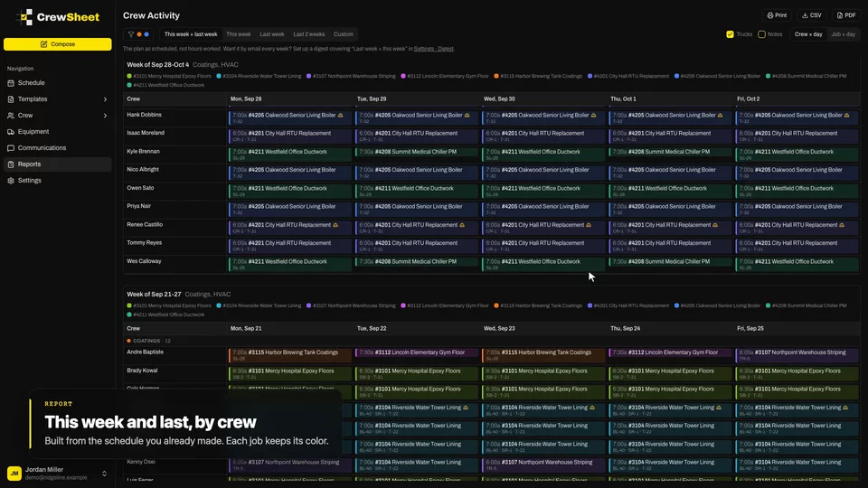The height and width of the screenshot is (488, 868).
Task: Select the This week tab
Action: (x=238, y=34)
